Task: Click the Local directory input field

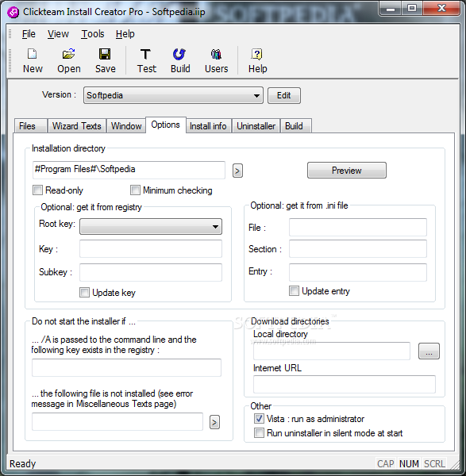Action: 332,351
